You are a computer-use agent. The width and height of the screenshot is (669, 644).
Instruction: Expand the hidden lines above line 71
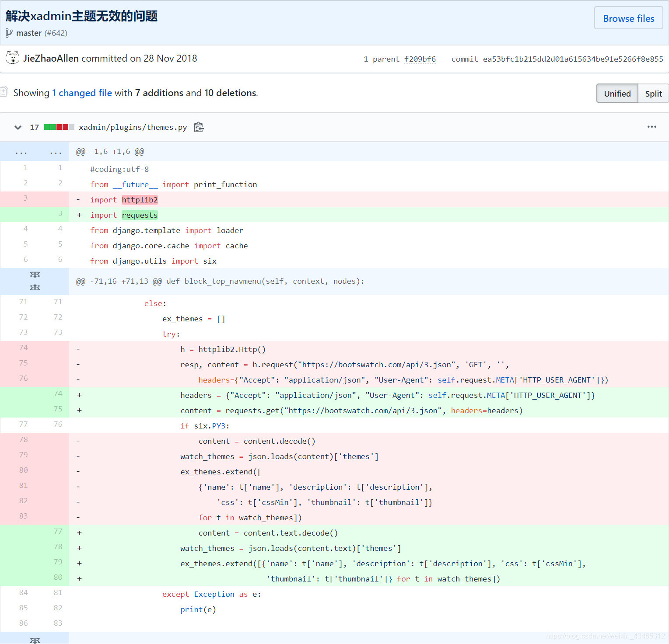(35, 288)
